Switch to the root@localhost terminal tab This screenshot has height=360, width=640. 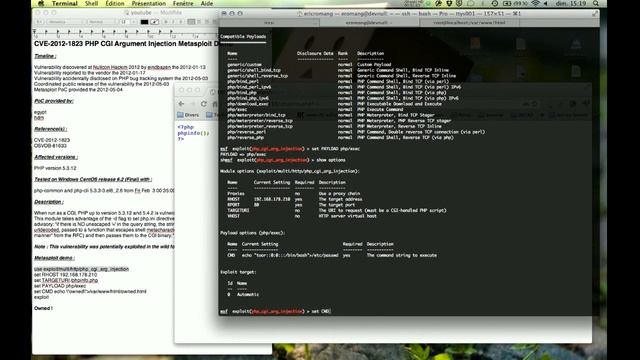pos(469,23)
